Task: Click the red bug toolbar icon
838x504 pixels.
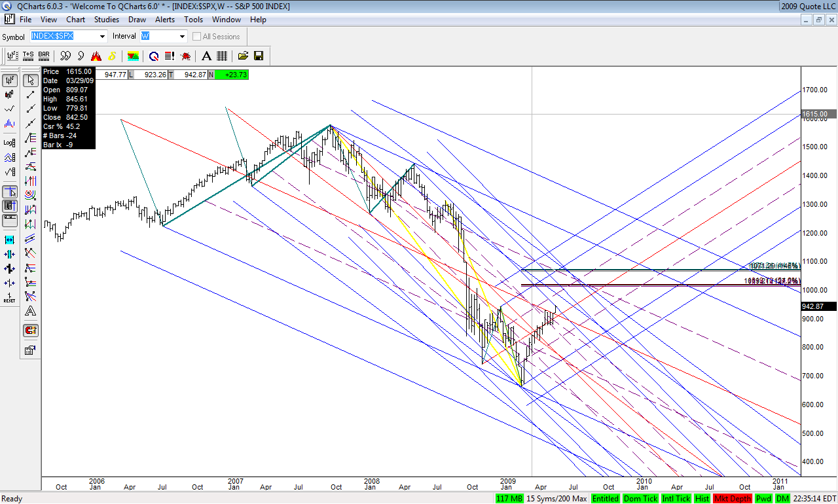Action: [185, 56]
